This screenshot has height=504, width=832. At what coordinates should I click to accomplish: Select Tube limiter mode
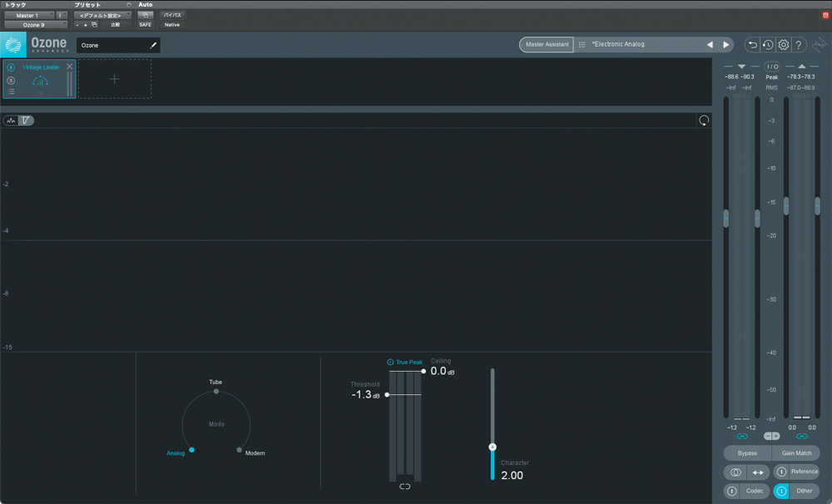click(216, 391)
